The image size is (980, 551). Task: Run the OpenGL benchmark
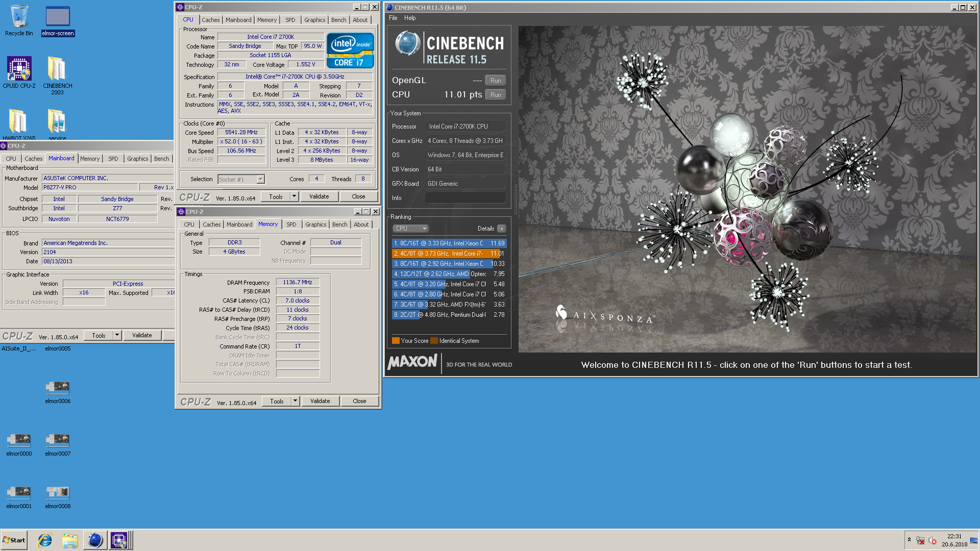(496, 81)
